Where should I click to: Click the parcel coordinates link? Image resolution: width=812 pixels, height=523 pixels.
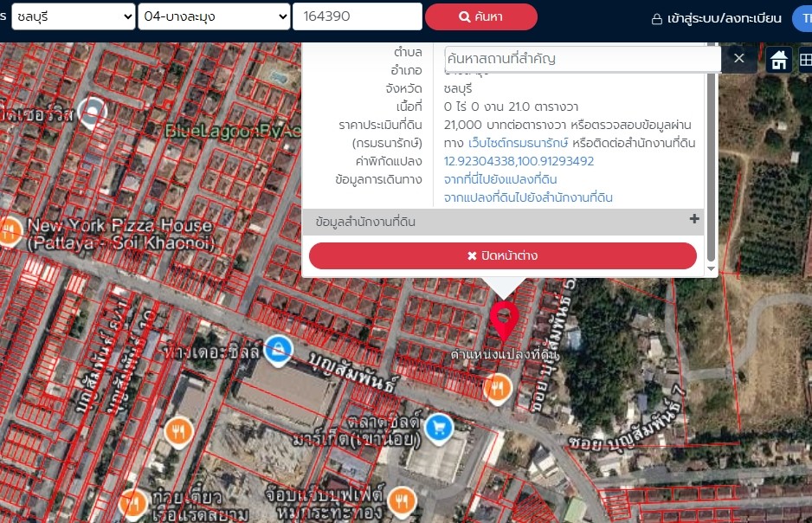click(x=519, y=161)
